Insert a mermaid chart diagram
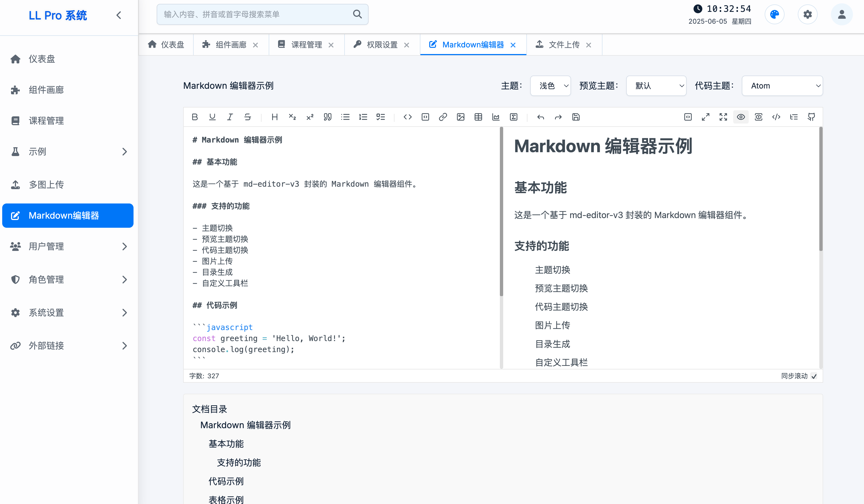Image resolution: width=864 pixels, height=504 pixels. pyautogui.click(x=496, y=117)
